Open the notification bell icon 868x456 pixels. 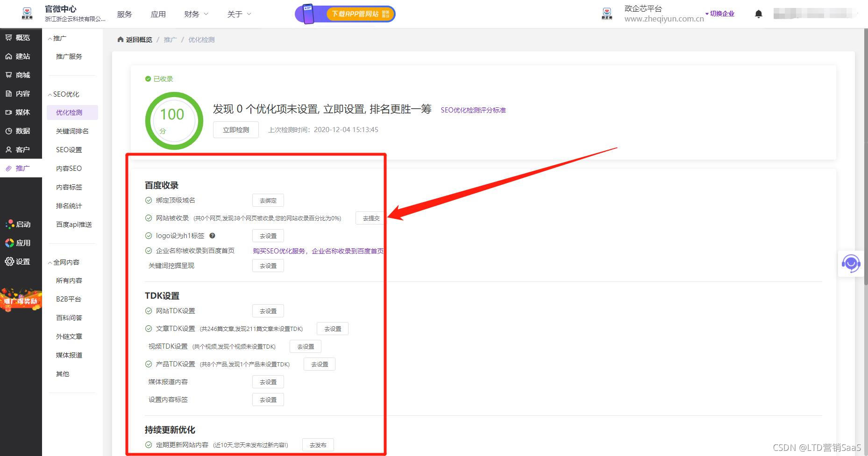[759, 14]
